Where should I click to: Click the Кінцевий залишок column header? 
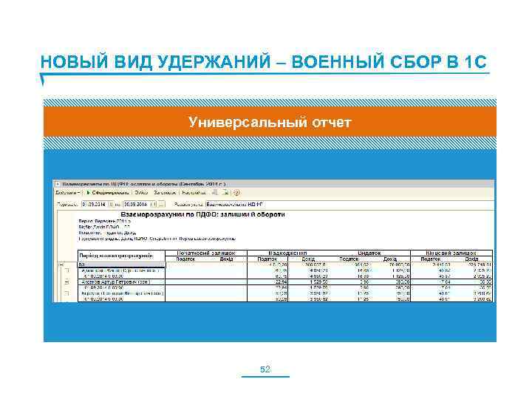point(451,253)
